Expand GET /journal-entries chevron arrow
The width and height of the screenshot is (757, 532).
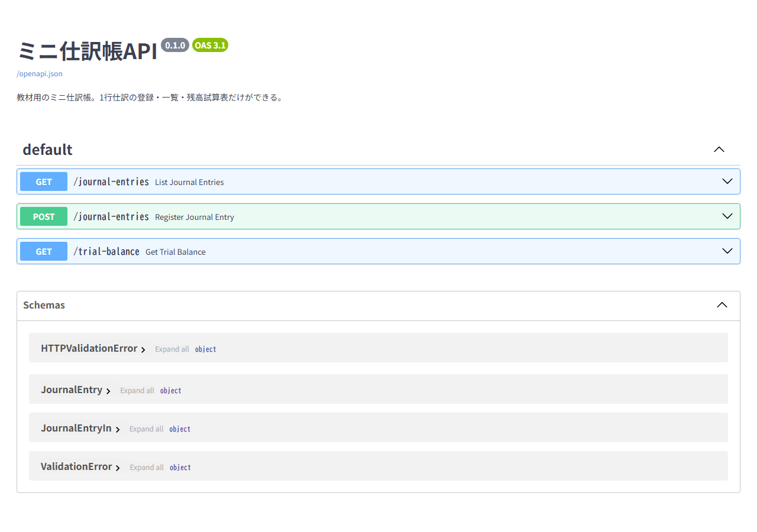pos(727,181)
